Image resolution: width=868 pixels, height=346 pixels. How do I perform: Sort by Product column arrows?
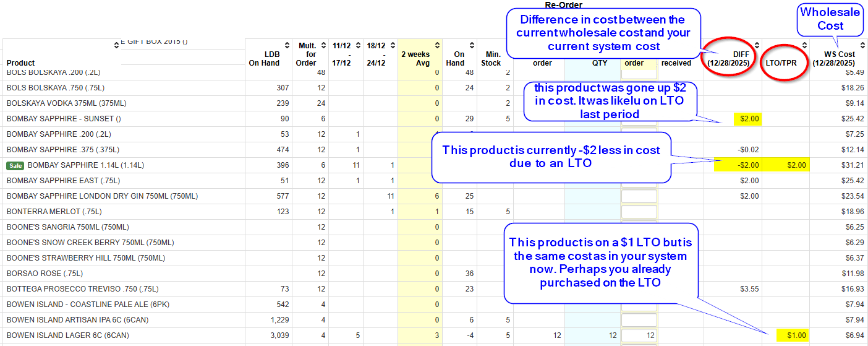pos(115,45)
